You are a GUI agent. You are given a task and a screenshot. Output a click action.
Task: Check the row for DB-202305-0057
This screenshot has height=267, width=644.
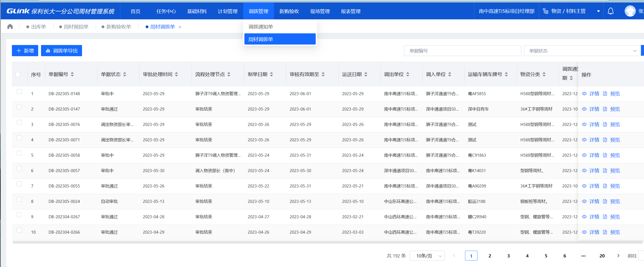click(x=19, y=168)
